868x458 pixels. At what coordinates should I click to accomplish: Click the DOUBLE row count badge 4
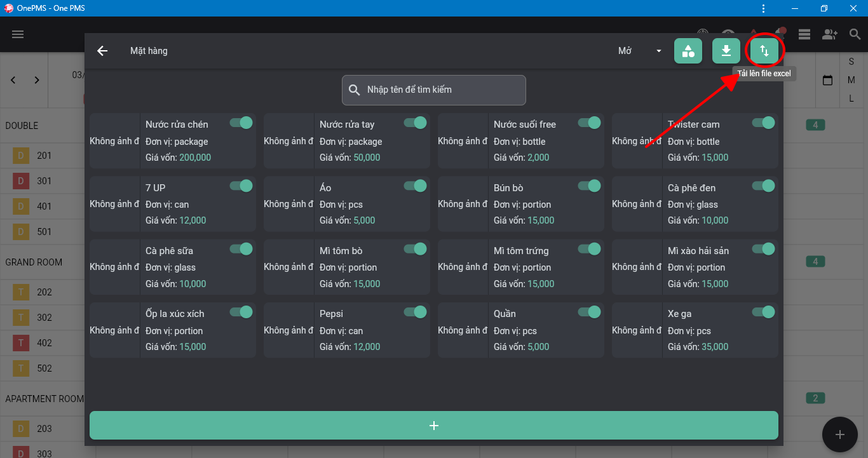pos(815,125)
